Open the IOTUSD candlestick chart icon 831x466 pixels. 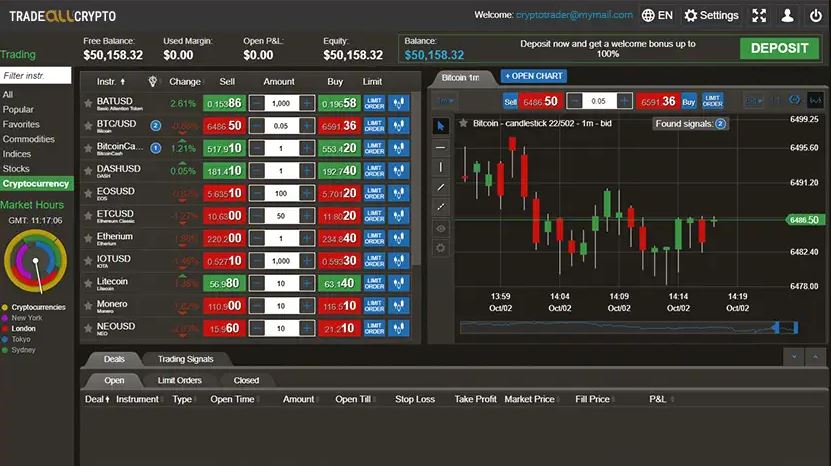[x=399, y=261]
